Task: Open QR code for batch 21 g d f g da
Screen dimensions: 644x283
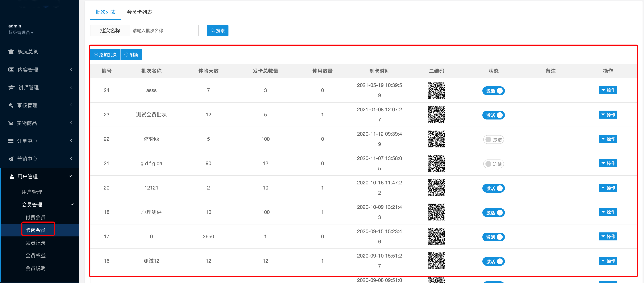Action: click(x=436, y=163)
